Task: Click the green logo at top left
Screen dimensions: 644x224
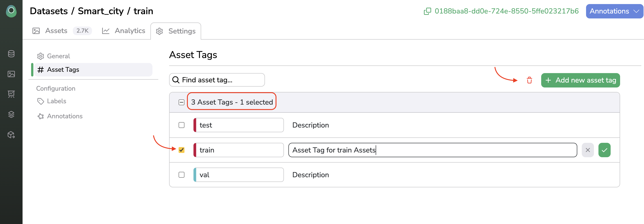Action: (11, 11)
